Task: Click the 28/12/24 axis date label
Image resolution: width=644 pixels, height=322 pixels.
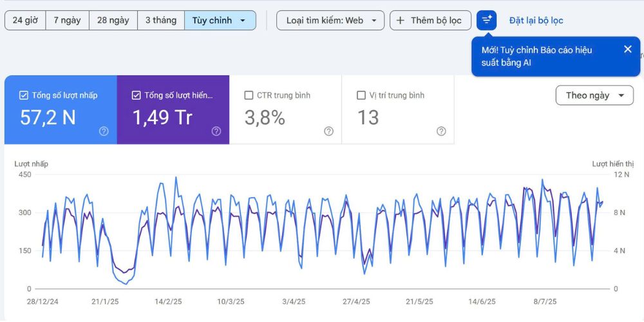Action: [43, 302]
